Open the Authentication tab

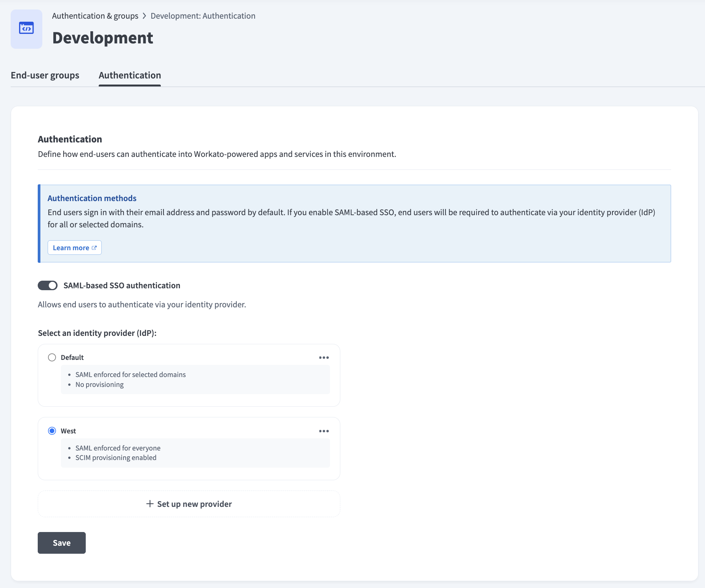click(130, 75)
